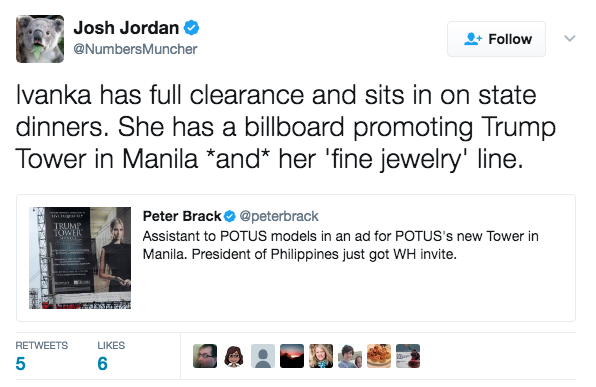Click Peter Brack's verified badge
The height and width of the screenshot is (387, 596).
(230, 216)
